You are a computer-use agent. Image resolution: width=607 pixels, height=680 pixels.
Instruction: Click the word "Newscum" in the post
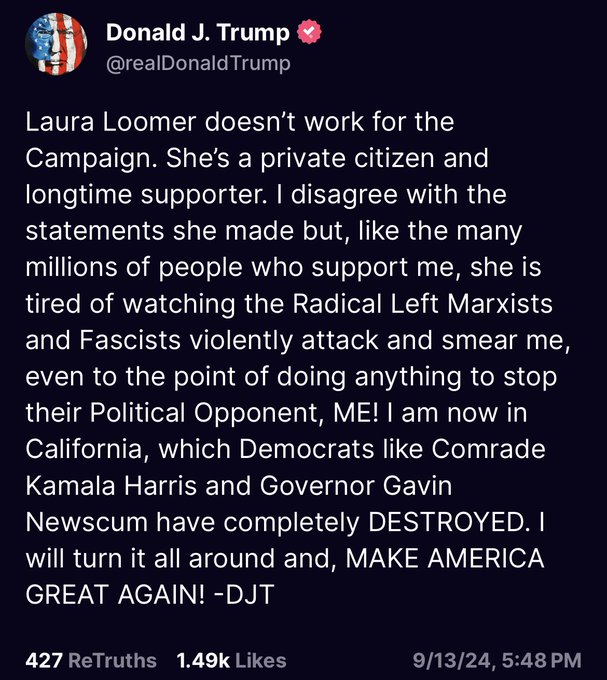pyautogui.click(x=87, y=522)
